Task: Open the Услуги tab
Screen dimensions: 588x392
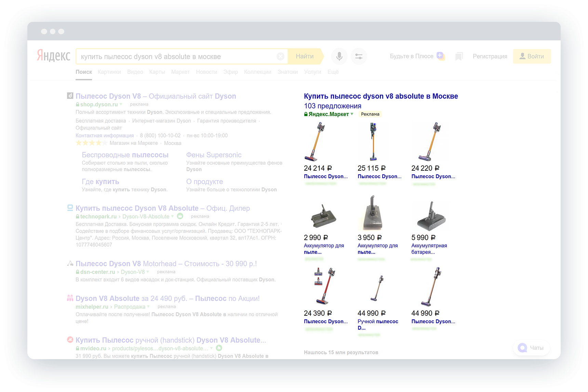Action: click(312, 72)
